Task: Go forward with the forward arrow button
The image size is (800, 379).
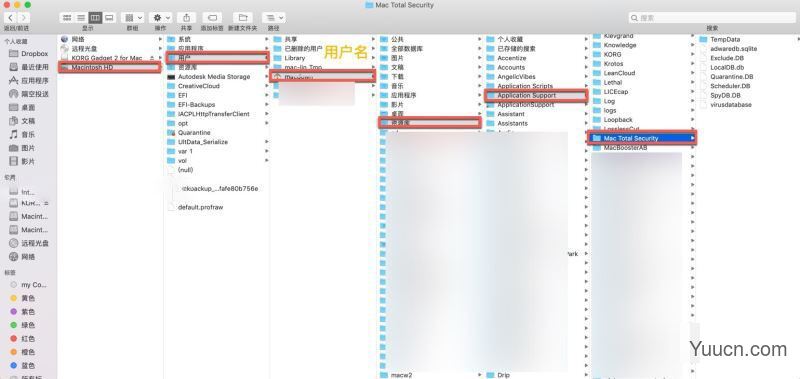Action: click(x=23, y=18)
